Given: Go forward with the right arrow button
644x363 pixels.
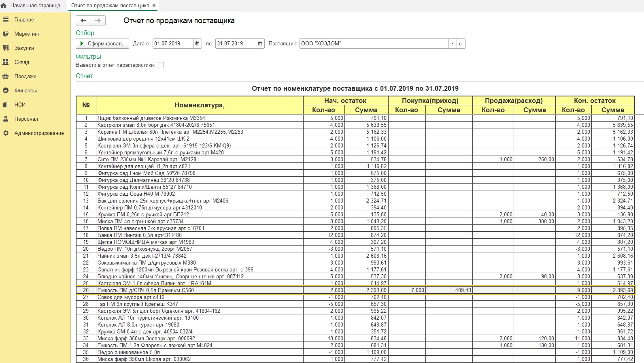Looking at the screenshot, I should pos(98,21).
